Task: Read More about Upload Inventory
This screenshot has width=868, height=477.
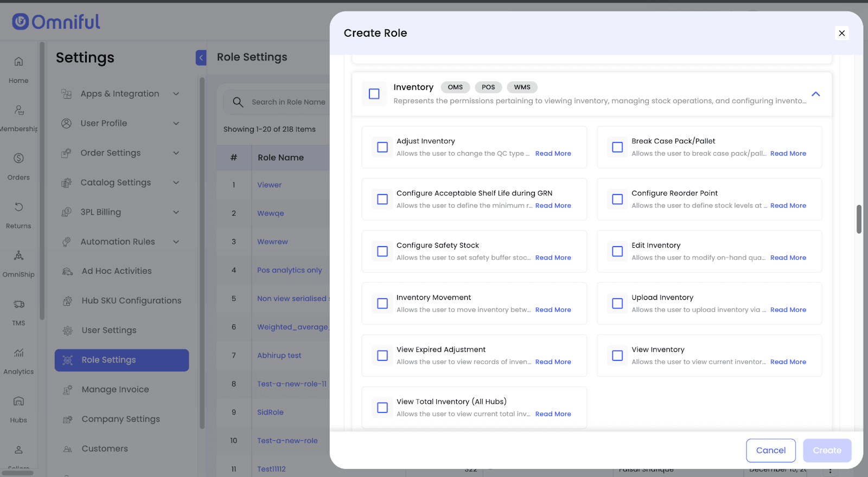Action: point(788,310)
